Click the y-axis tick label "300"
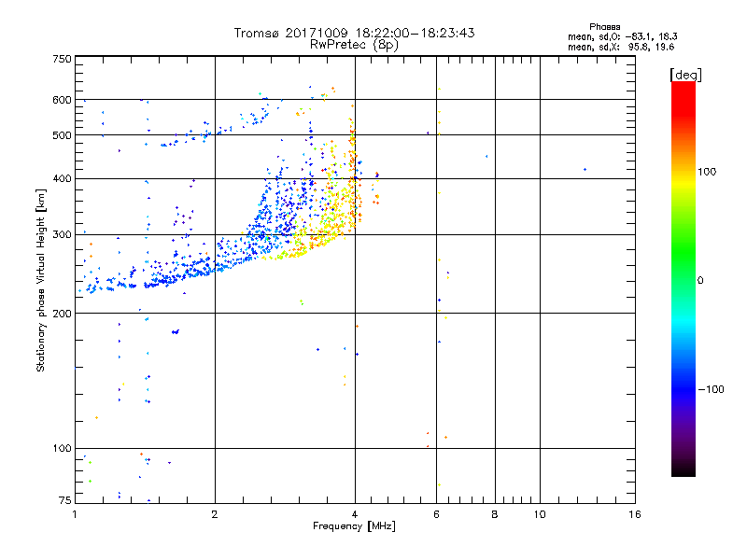This screenshot has width=747, height=560. pos(62,235)
